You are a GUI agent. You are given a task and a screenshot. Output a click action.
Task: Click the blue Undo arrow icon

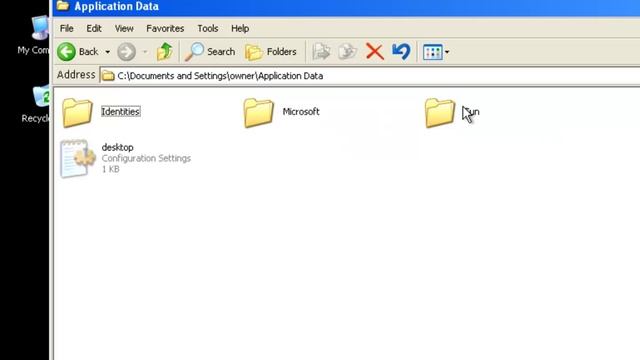click(401, 52)
